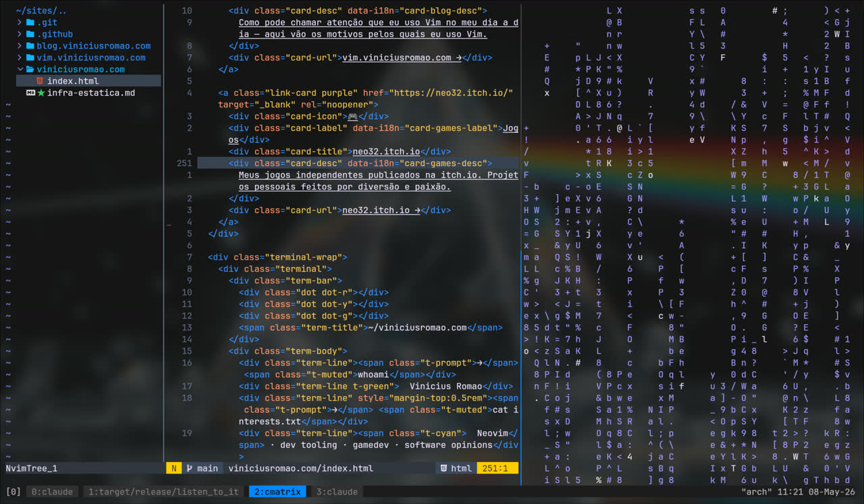This screenshot has height=504, width=864.
Task: Switch to tmux window 0:claude
Action: point(53,492)
